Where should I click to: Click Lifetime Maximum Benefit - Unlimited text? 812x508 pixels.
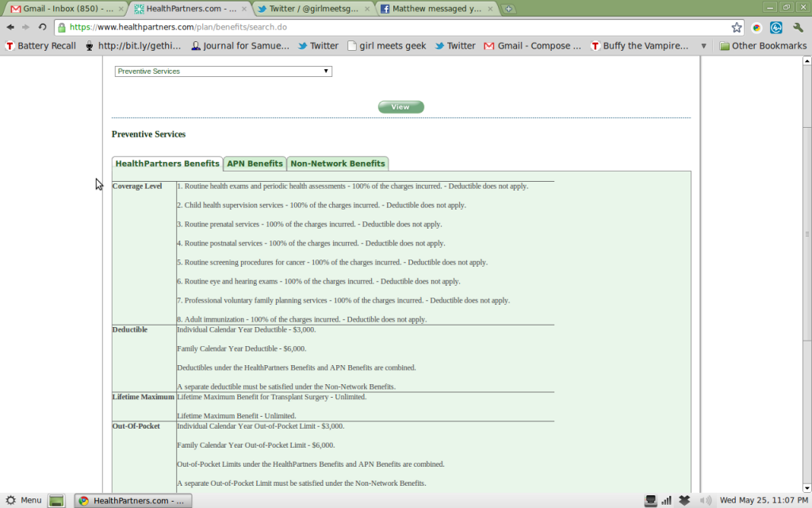click(x=236, y=416)
